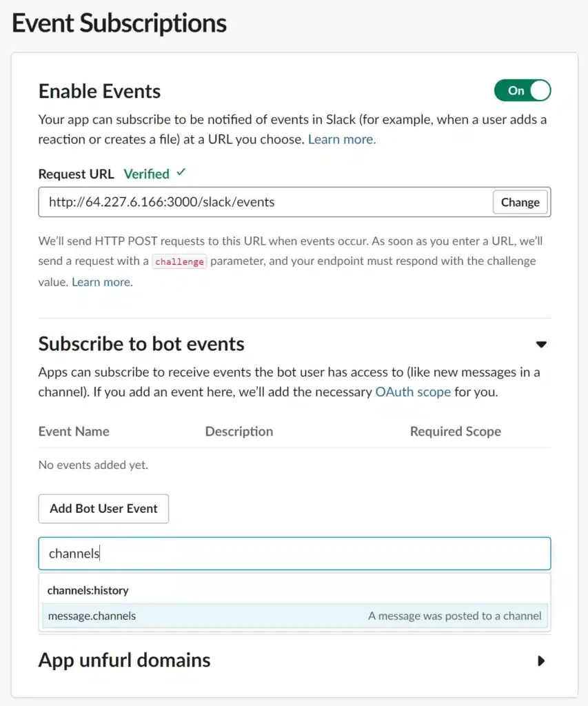Screen dimensions: 588x706
Task: Click the green Verified checkmark icon
Action: pyautogui.click(x=181, y=173)
